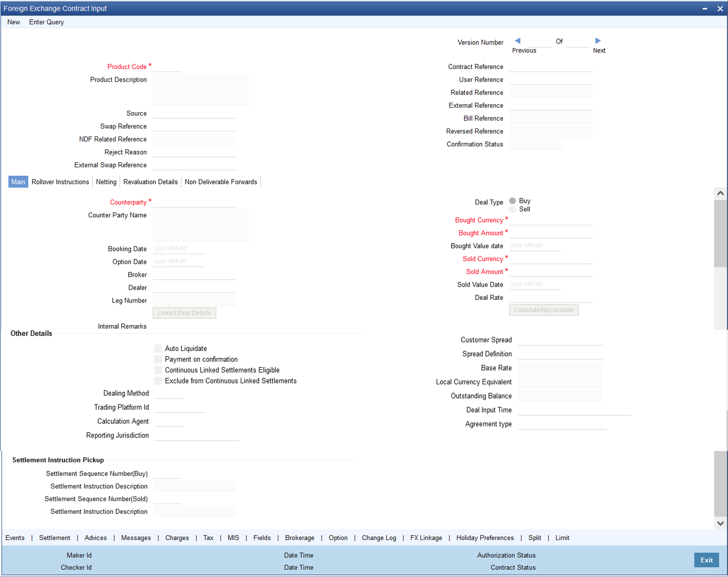Click New in the menu bar
The height and width of the screenshot is (577, 728).
coord(13,22)
